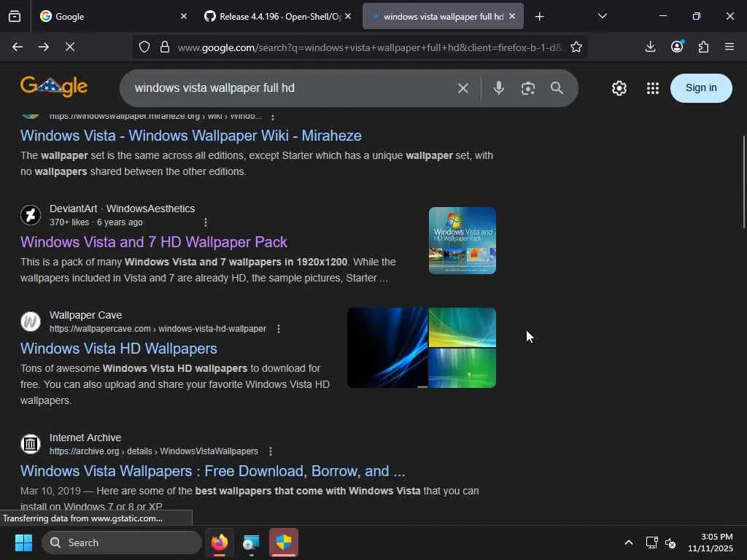View site security padlock info
747x560 pixels.
pyautogui.click(x=165, y=47)
